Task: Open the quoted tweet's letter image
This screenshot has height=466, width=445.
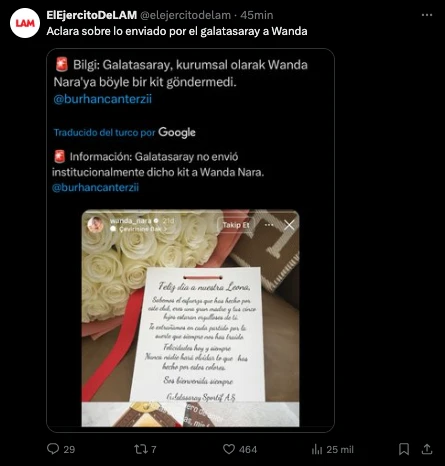Action: coord(190,318)
